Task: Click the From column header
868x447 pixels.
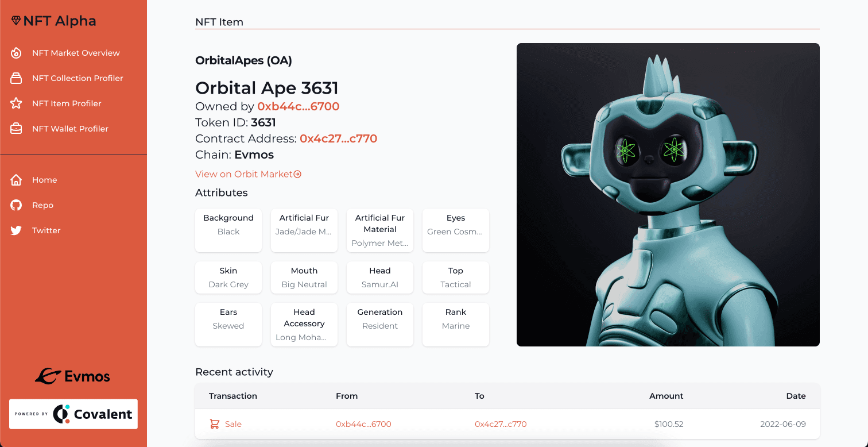Action: (x=347, y=396)
